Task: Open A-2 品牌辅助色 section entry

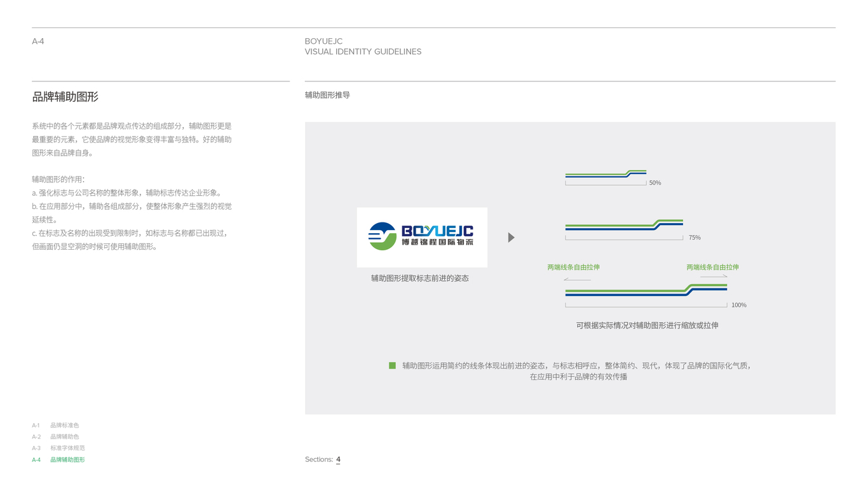Action: pyautogui.click(x=55, y=437)
